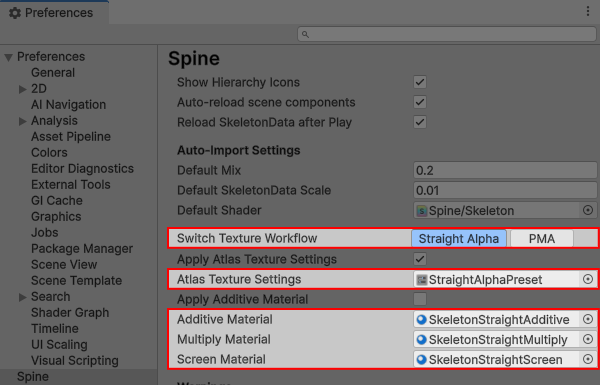The width and height of the screenshot is (600, 385).
Task: Uncheck Reload SkeletonData after Play
Action: point(420,122)
